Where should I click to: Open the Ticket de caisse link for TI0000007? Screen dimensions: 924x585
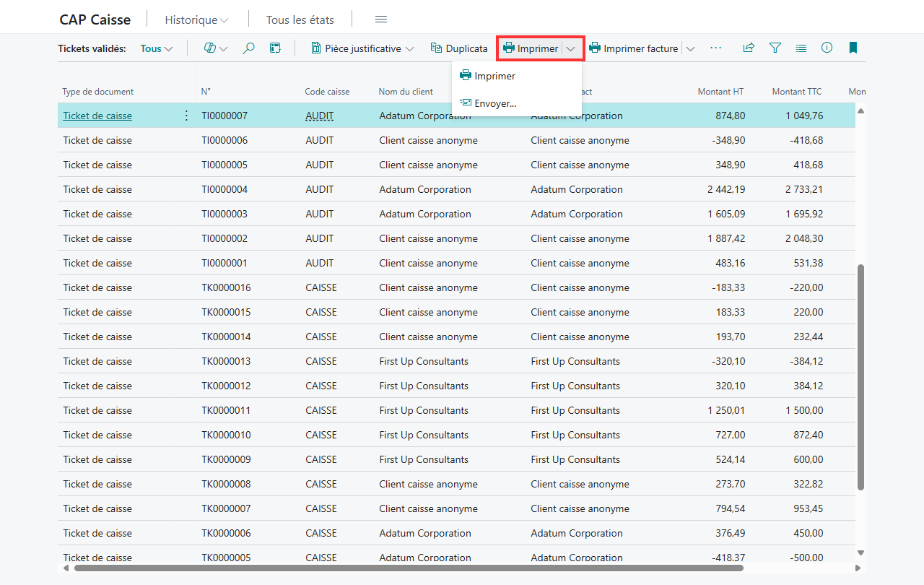tap(97, 116)
